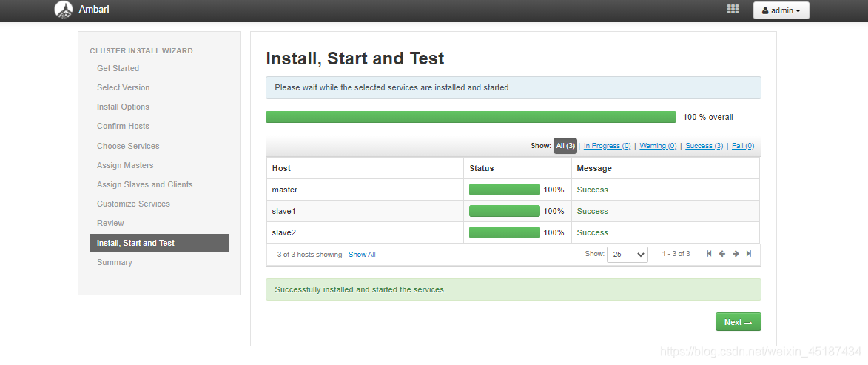
Task: Filter hosts by Success (3)
Action: 704,146
